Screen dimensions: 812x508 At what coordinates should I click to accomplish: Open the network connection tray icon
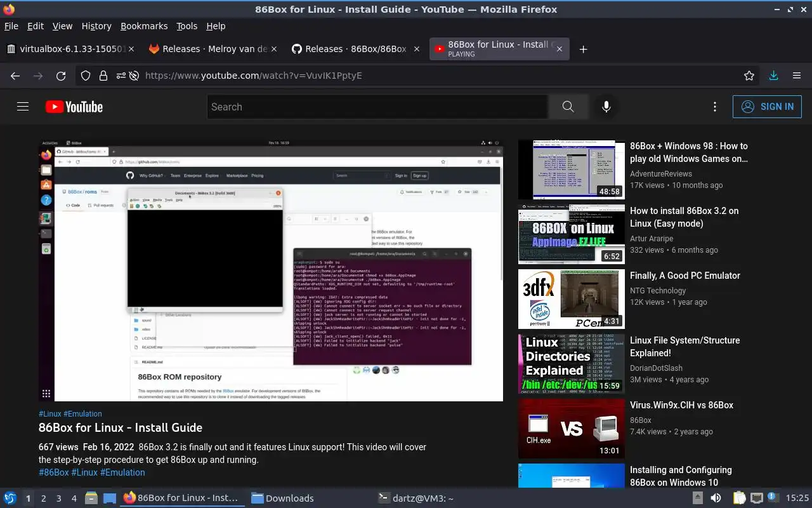click(756, 498)
